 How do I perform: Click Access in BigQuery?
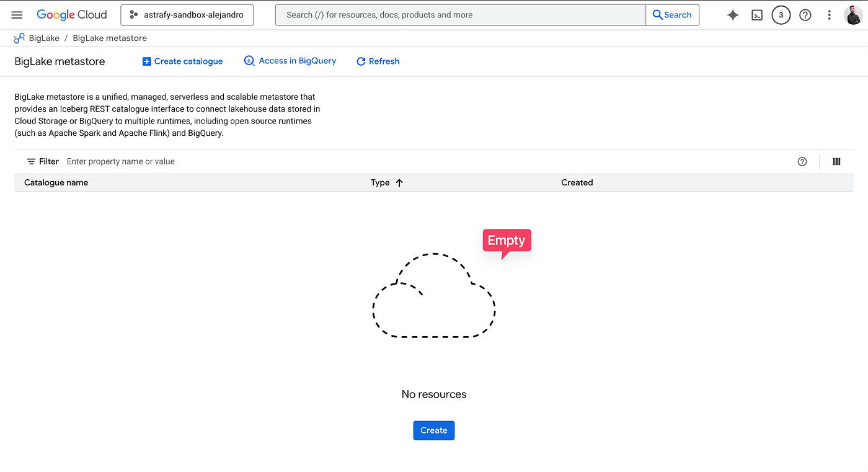[x=290, y=61]
